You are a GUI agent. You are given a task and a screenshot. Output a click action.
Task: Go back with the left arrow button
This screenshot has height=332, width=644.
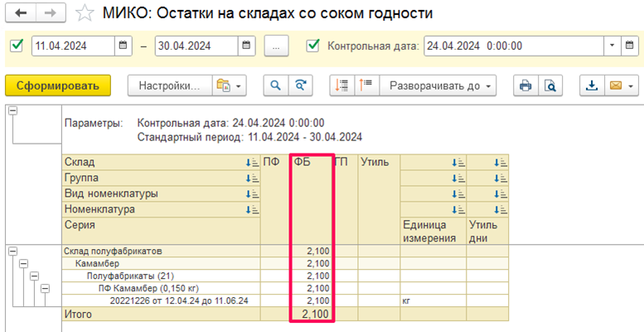(21, 13)
